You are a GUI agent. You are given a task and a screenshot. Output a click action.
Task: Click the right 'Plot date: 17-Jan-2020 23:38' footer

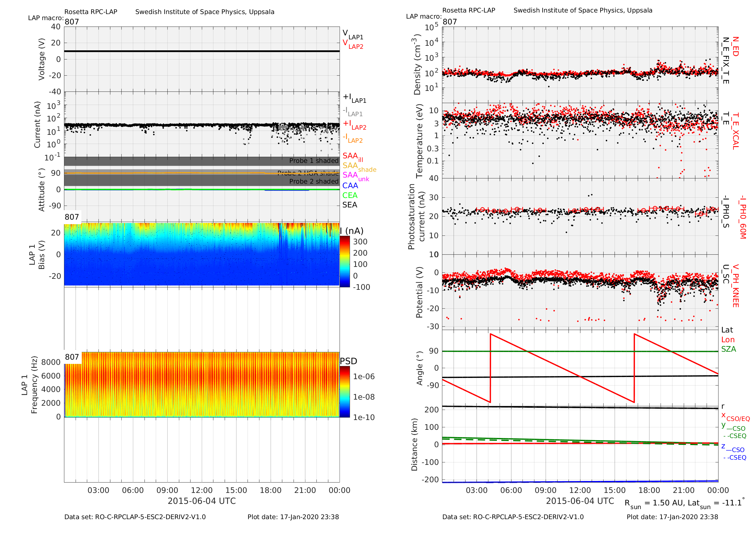pos(672,517)
